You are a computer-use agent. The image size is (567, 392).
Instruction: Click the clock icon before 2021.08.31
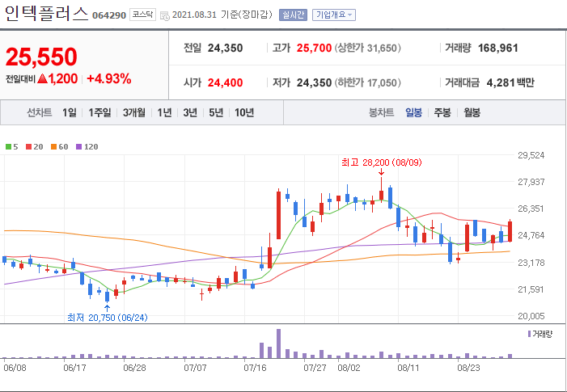pos(165,15)
